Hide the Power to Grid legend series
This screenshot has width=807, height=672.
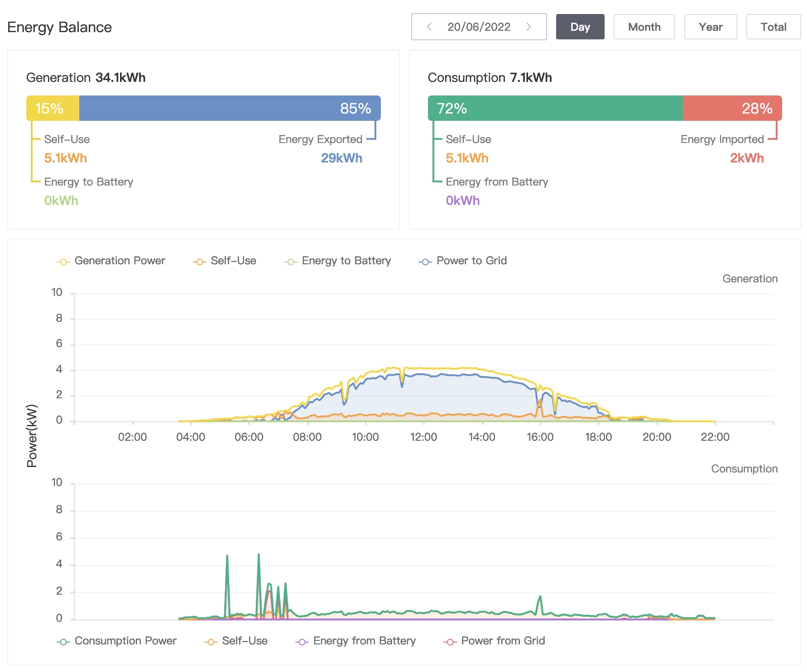point(463,261)
